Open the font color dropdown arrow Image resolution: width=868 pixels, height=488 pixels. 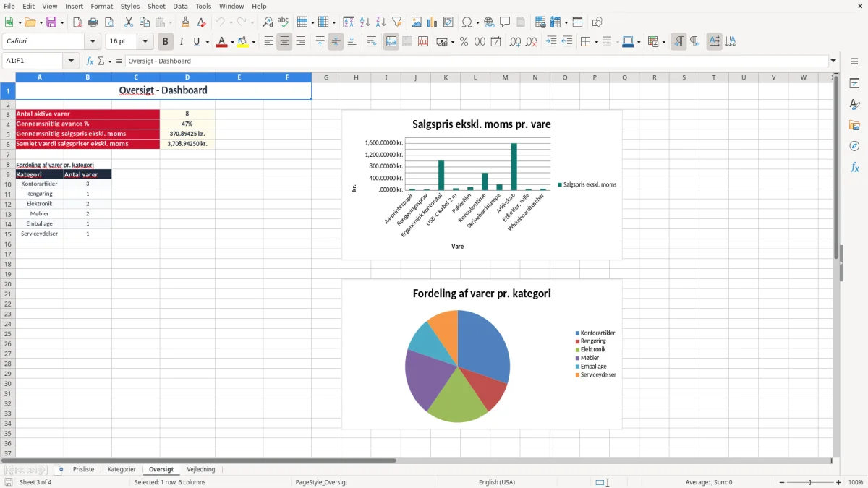(x=232, y=42)
